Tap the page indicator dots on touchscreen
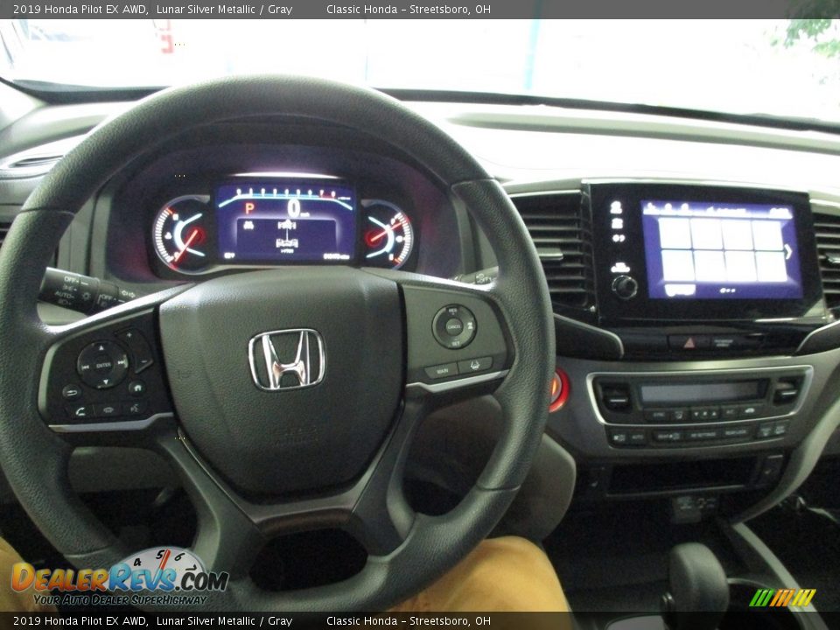 [727, 290]
